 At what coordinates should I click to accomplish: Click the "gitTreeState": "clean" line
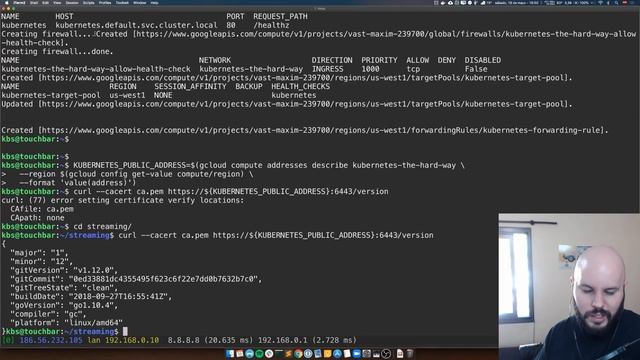click(64, 288)
